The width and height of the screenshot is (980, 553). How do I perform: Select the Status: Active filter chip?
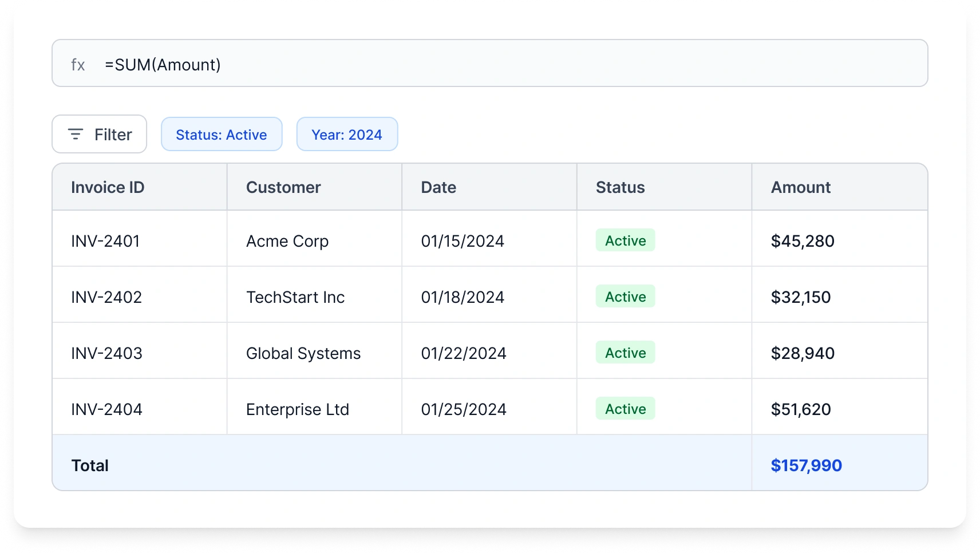(222, 134)
